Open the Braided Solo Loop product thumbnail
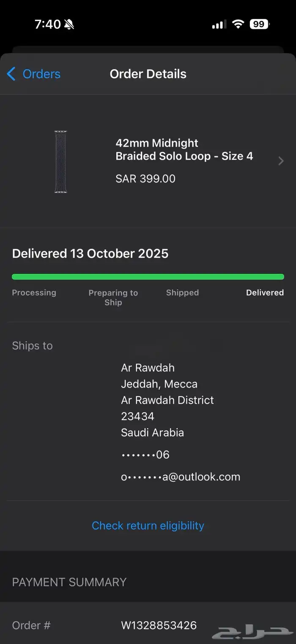This screenshot has height=644, width=296. click(60, 162)
